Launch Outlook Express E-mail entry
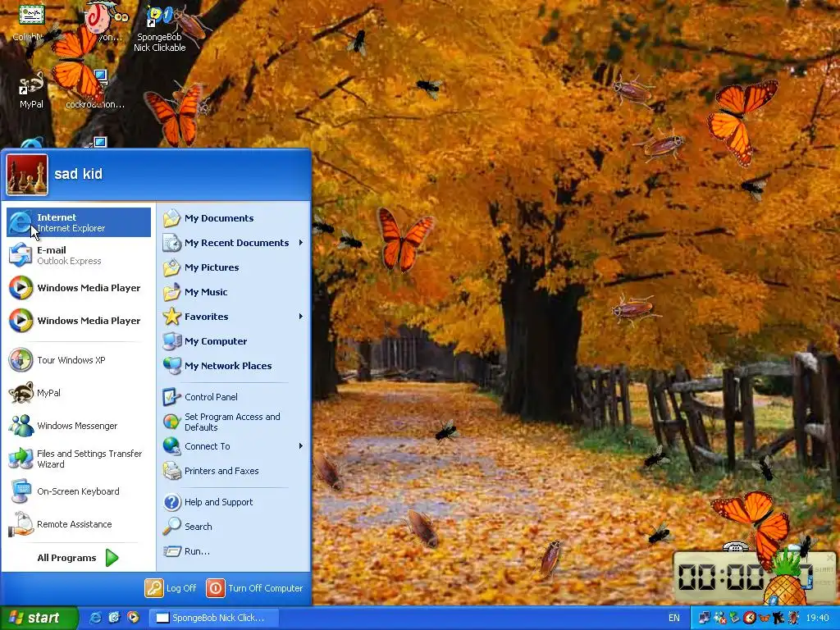840x630 pixels. (79, 255)
